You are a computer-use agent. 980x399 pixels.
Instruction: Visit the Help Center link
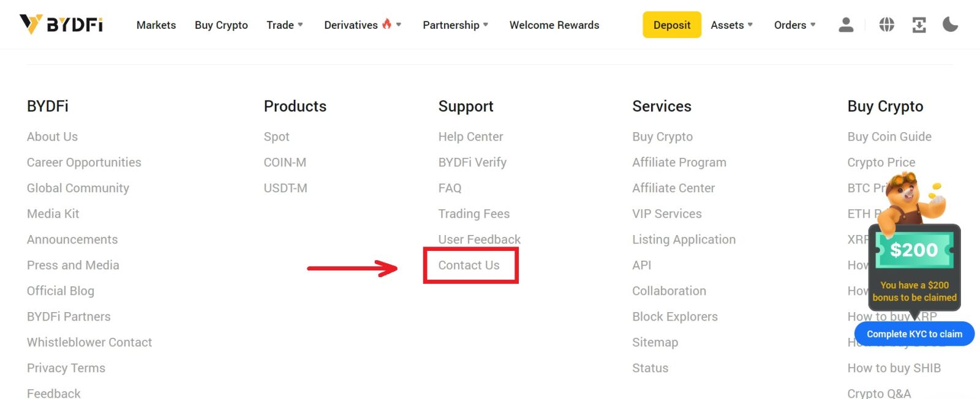click(470, 136)
